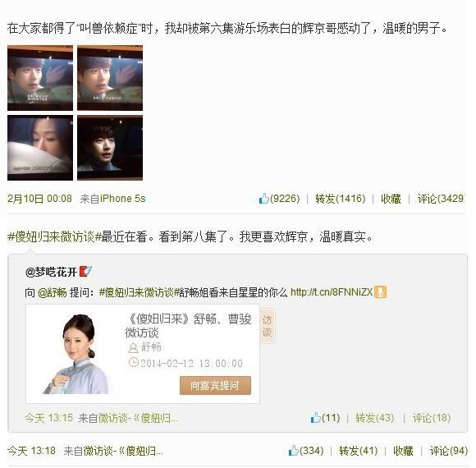Repost the first post via 转发(1416)
476x468 pixels.
[341, 199]
